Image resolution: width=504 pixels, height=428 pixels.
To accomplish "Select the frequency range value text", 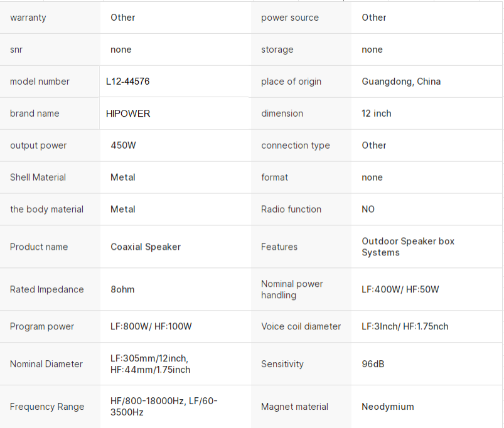I will tap(164, 407).
